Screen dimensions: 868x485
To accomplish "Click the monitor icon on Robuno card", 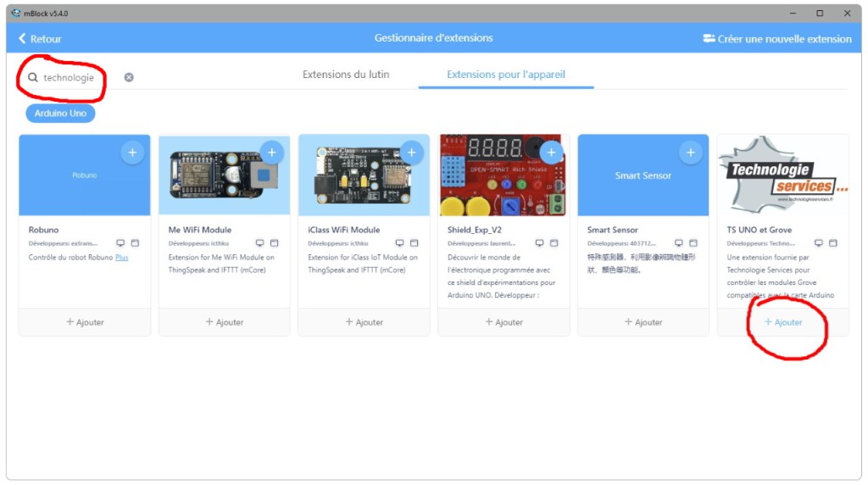I will click(120, 243).
